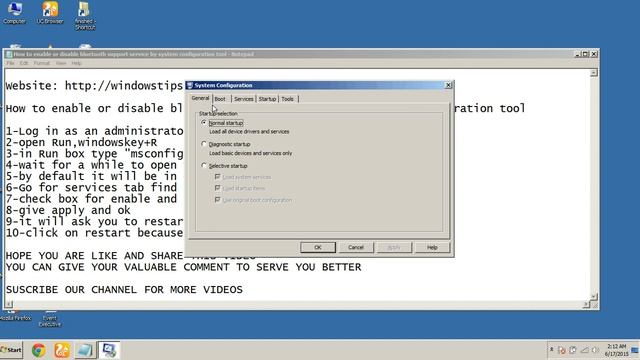Click the UC Browser taskbar icon
The image size is (640, 360).
[62, 350]
